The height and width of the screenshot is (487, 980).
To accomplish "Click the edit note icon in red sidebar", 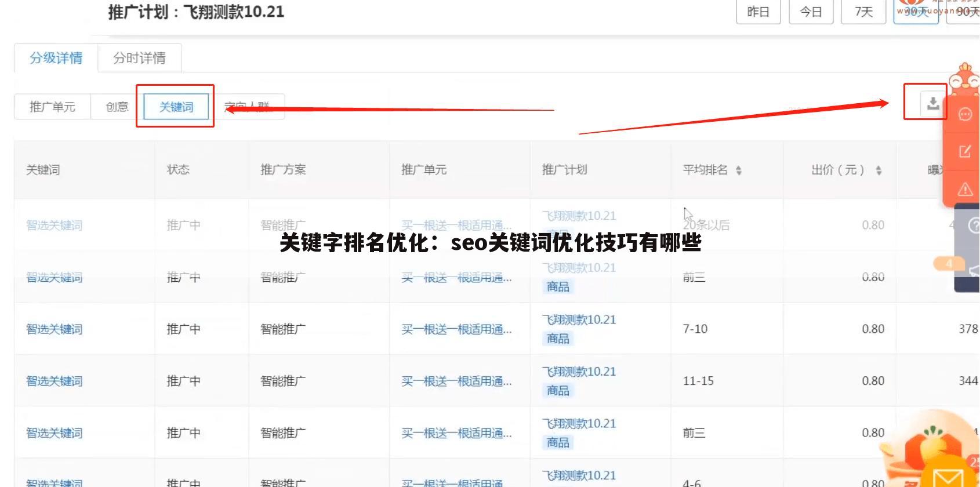I will pyautogui.click(x=965, y=151).
